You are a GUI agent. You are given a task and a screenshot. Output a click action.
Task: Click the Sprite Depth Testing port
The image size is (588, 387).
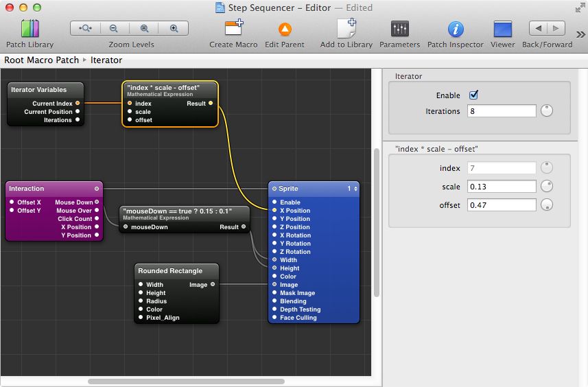[x=274, y=309]
